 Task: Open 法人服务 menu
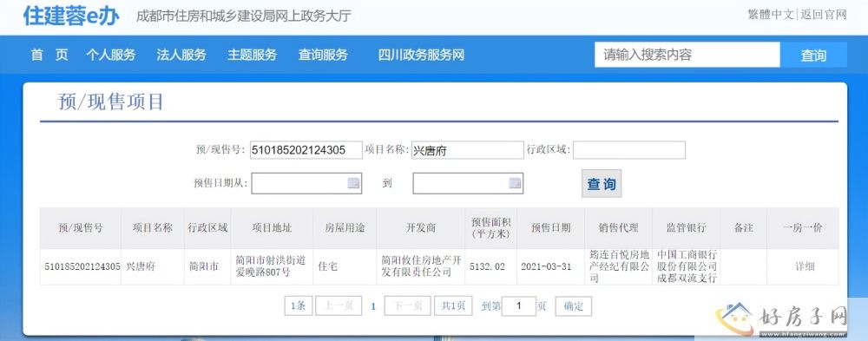tap(181, 55)
